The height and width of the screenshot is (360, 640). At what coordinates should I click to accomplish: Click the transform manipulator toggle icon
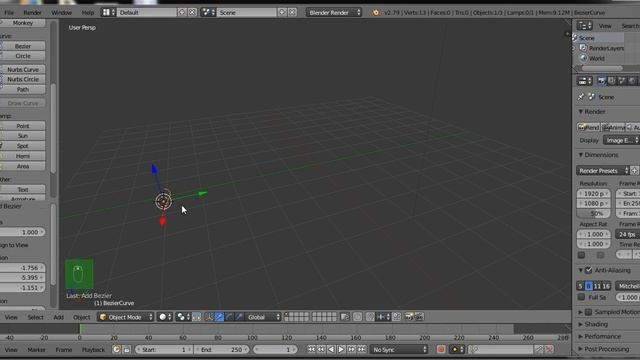pyautogui.click(x=209, y=317)
